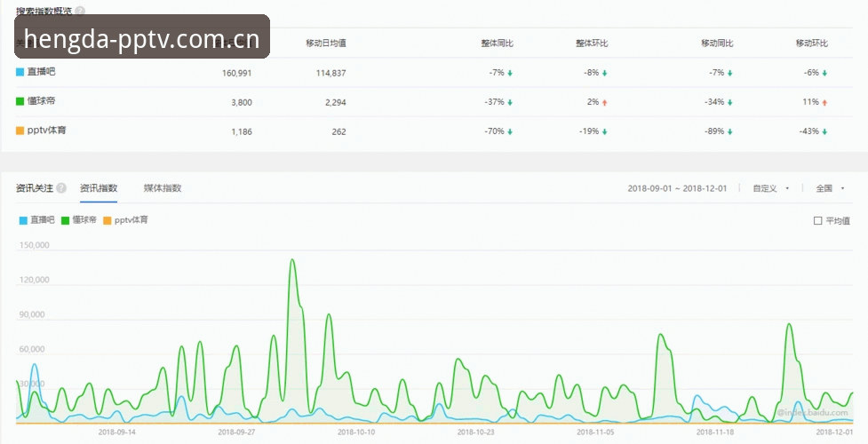Viewport: 868px width, 444px height.
Task: Click the red up arrow beside 11%
Action: (824, 102)
